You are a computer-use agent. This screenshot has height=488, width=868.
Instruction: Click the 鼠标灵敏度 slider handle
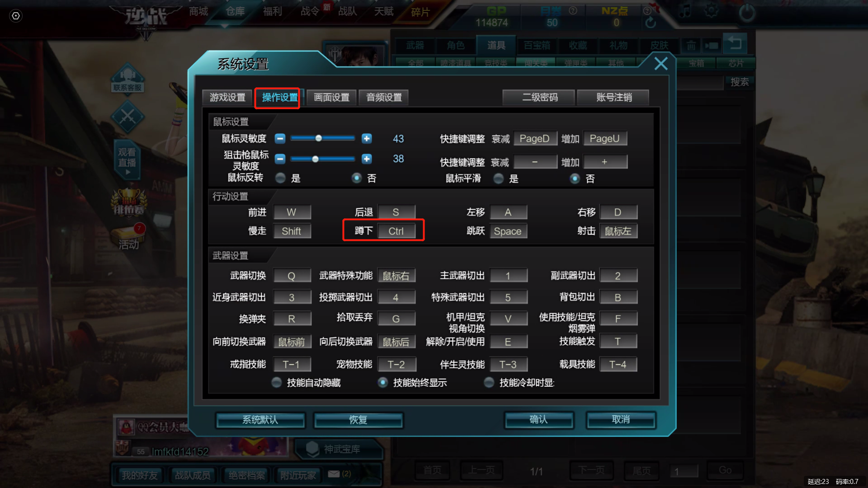pyautogui.click(x=319, y=138)
